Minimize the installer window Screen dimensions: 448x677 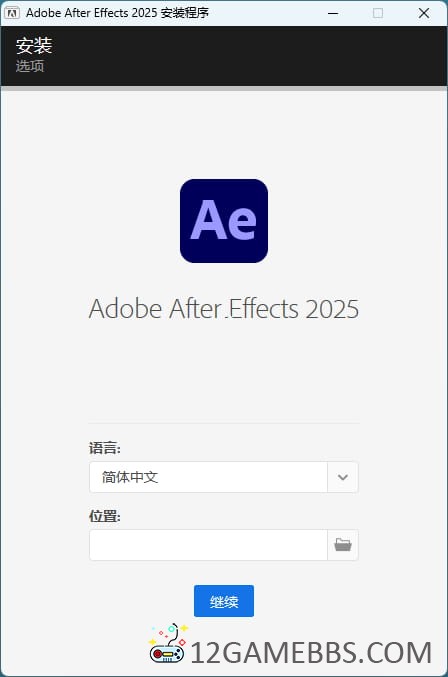(333, 13)
